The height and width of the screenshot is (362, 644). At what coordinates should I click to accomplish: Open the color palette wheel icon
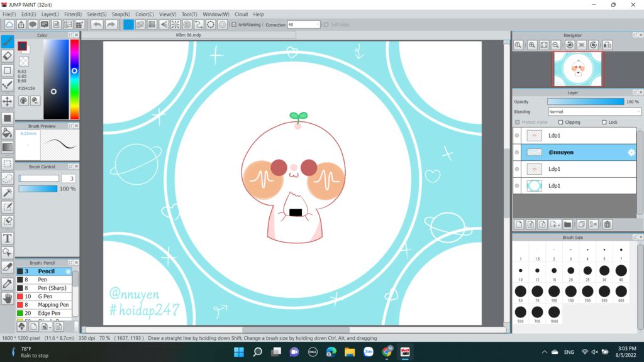(x=23, y=101)
